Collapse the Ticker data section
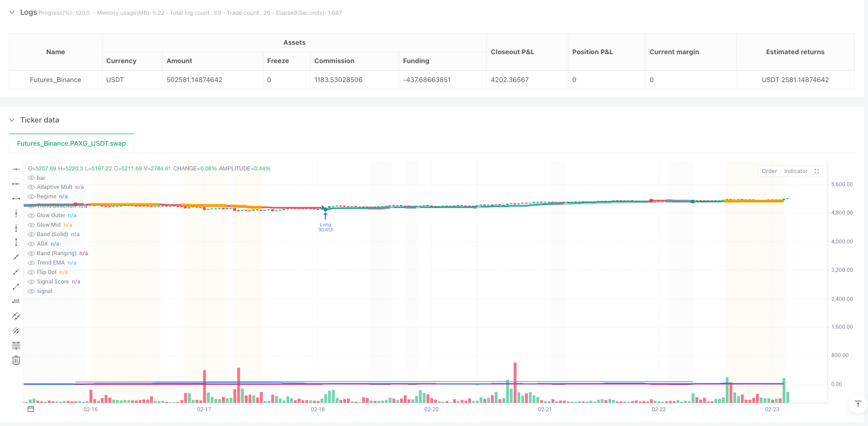 (x=12, y=120)
